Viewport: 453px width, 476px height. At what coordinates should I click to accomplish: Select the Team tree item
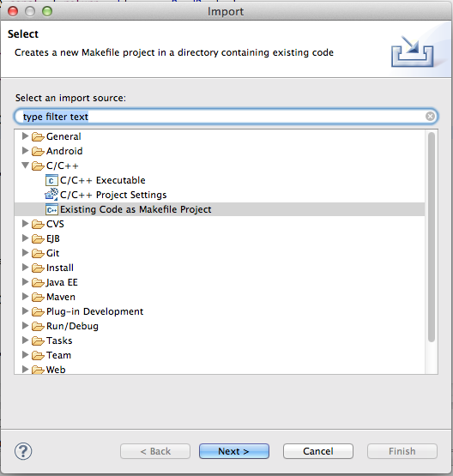click(58, 355)
